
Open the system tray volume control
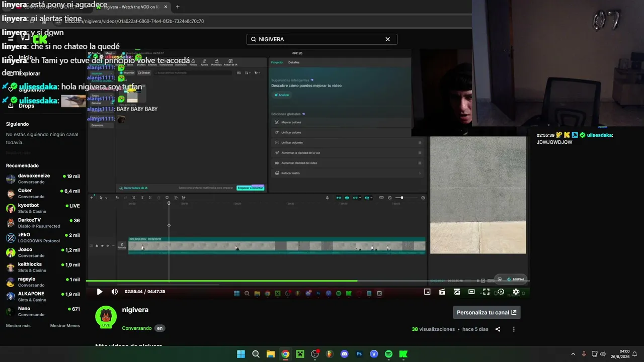point(603,354)
